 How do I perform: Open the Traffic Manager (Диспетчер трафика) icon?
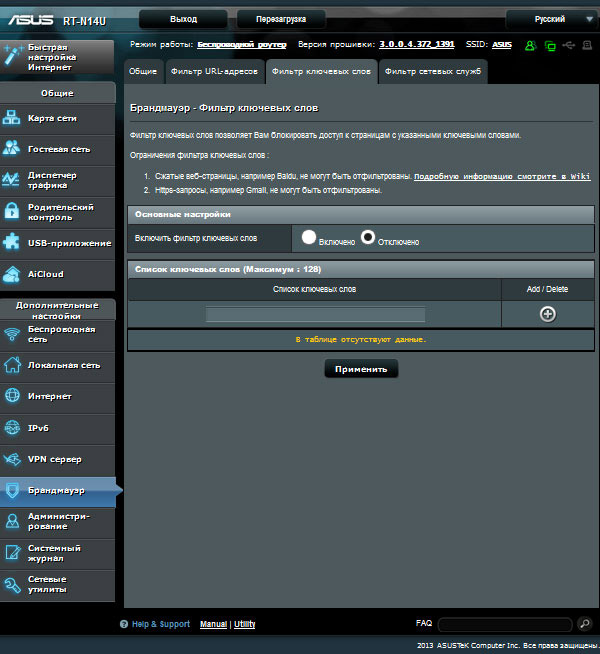(x=13, y=179)
